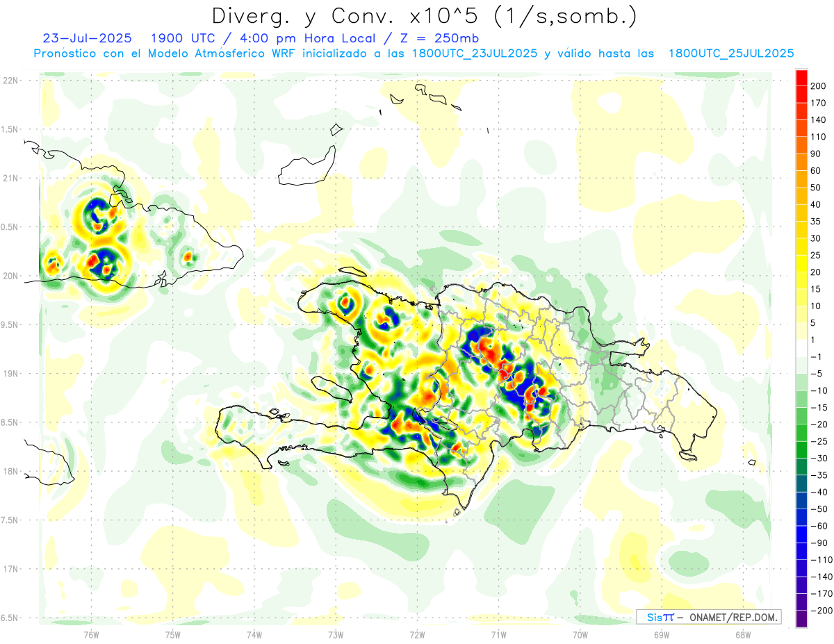Click the '0.5N' latitude label
Screen dimensions: 834x644
(10, 227)
